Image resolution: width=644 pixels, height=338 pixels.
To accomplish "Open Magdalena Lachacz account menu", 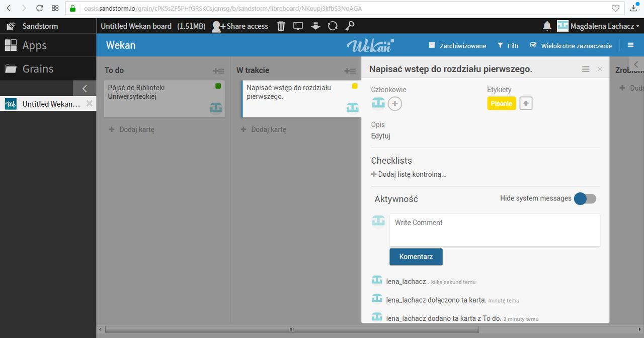I will (x=598, y=26).
